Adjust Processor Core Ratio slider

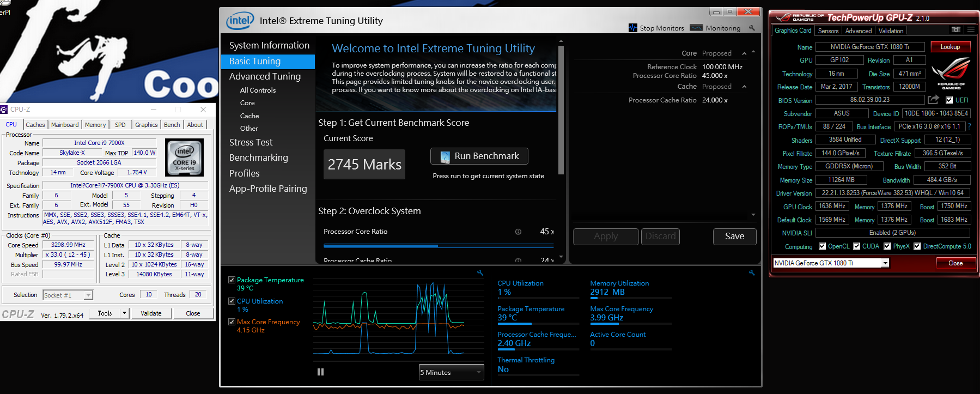(x=439, y=246)
